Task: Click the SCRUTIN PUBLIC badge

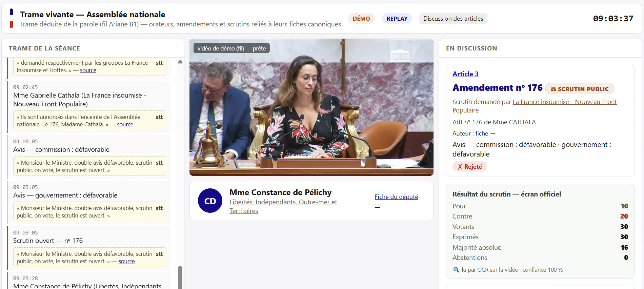Action: (580, 89)
